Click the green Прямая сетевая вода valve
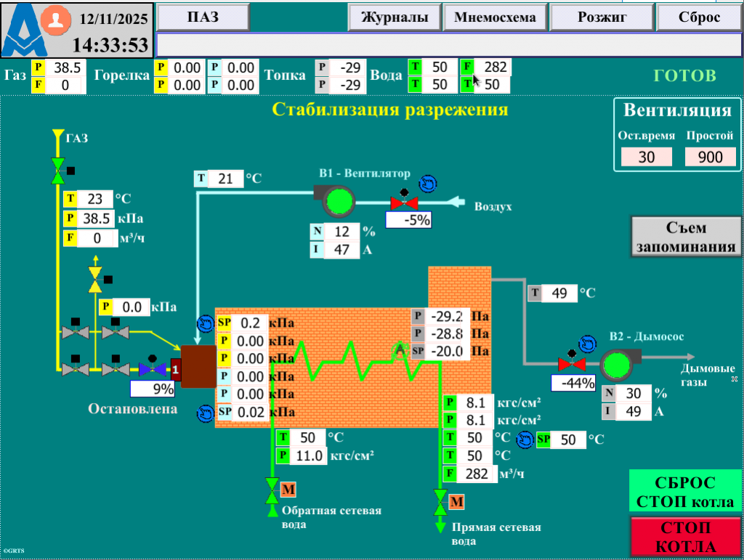The image size is (744, 560). click(x=440, y=501)
